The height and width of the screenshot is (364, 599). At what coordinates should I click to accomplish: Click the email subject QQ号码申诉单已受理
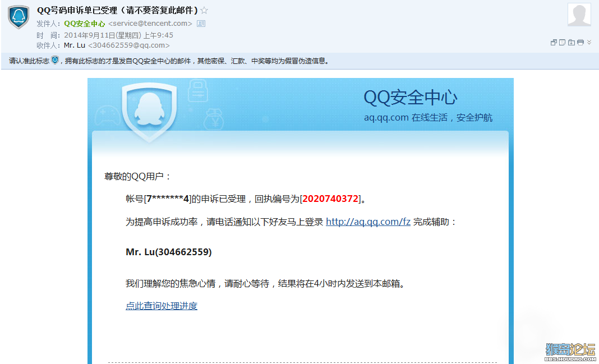click(x=77, y=10)
